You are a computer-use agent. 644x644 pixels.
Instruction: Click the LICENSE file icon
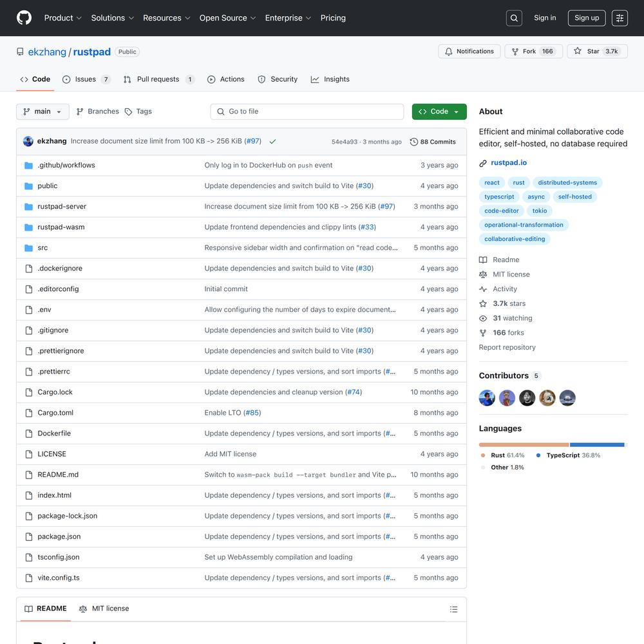tap(29, 454)
